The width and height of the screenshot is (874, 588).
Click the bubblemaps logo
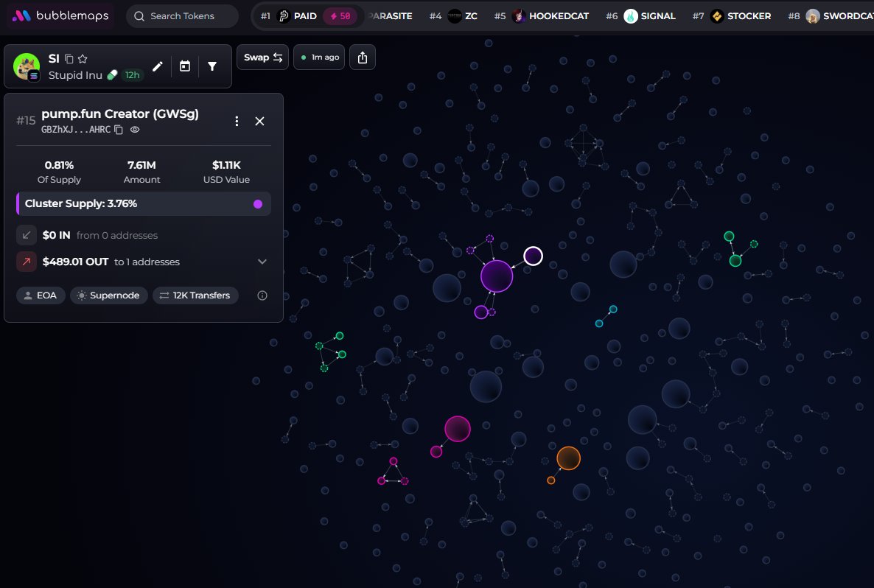coord(60,15)
